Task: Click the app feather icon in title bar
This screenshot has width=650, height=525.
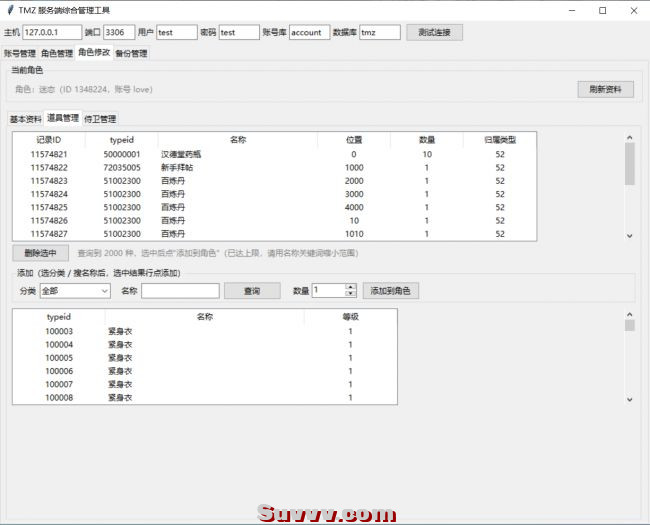Action: pos(10,10)
